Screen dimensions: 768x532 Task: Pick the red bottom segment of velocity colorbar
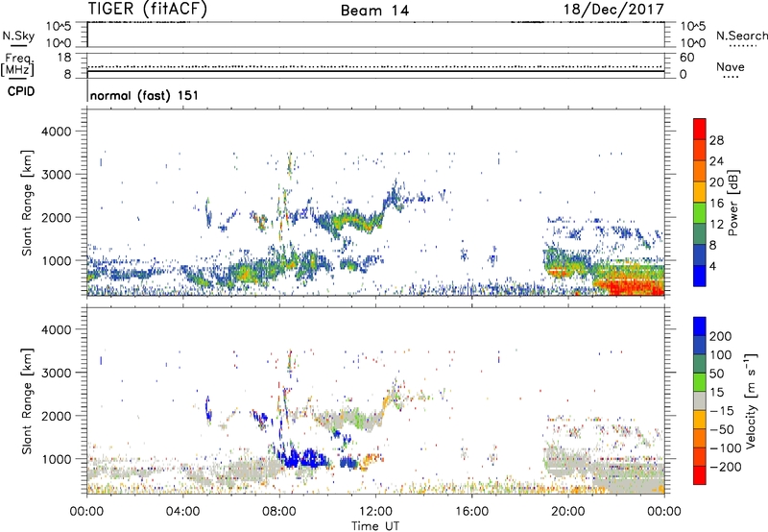700,475
